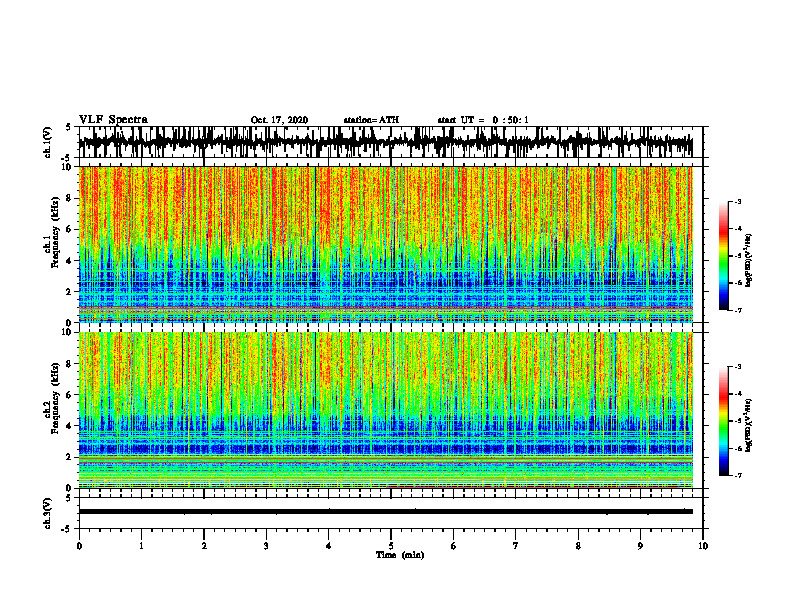This screenshot has width=792, height=612.
Task: Click the "-7" label on ch.2 color scale
Action: [737, 475]
